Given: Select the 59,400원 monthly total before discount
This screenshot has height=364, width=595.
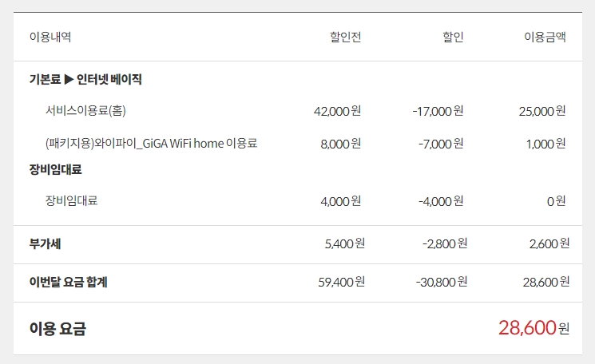Looking at the screenshot, I should [342, 281].
